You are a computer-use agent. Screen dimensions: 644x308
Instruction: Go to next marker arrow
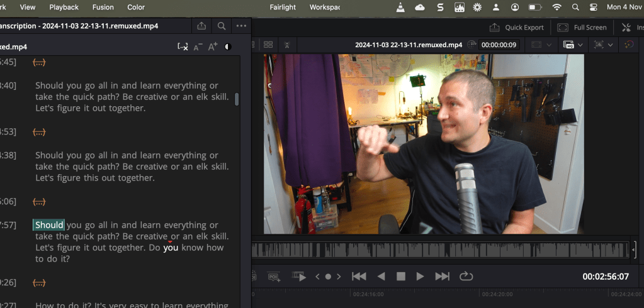coord(339,277)
